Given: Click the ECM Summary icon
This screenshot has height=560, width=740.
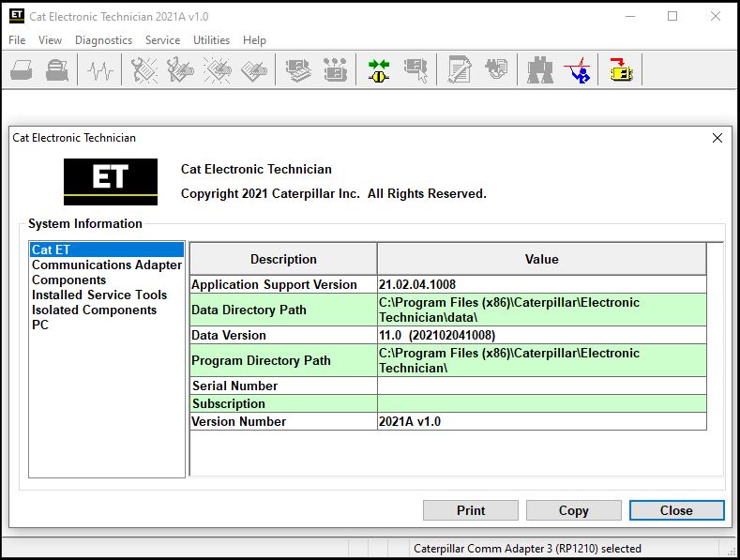Looking at the screenshot, I should (x=298, y=70).
